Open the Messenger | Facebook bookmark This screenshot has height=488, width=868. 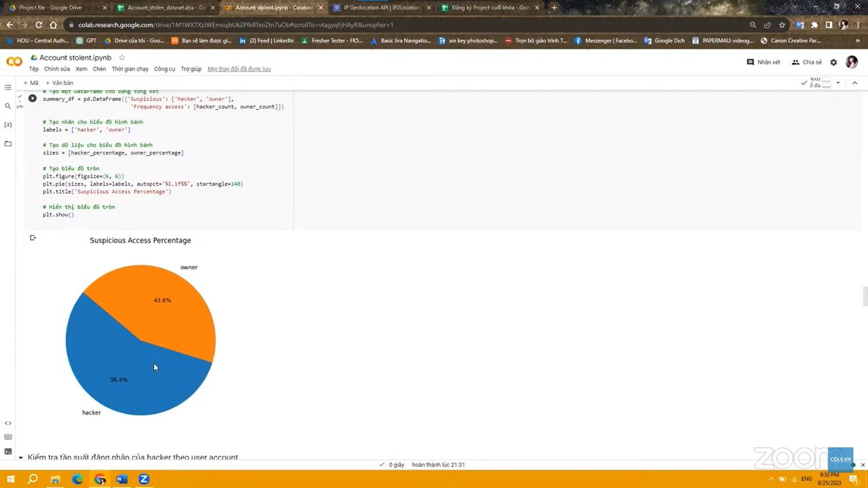click(605, 41)
